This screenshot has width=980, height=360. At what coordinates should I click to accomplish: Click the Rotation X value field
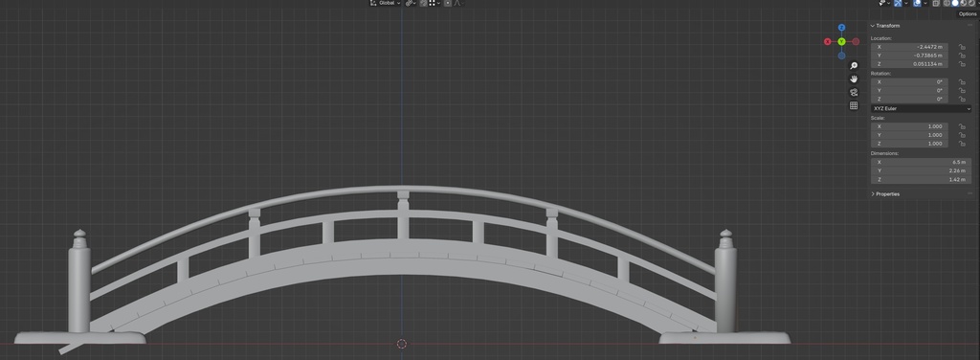pyautogui.click(x=909, y=82)
